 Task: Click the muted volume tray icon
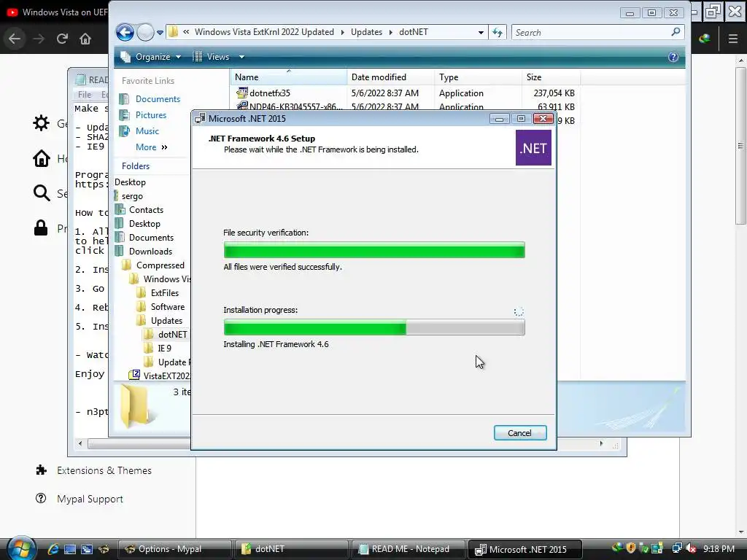[x=691, y=548]
